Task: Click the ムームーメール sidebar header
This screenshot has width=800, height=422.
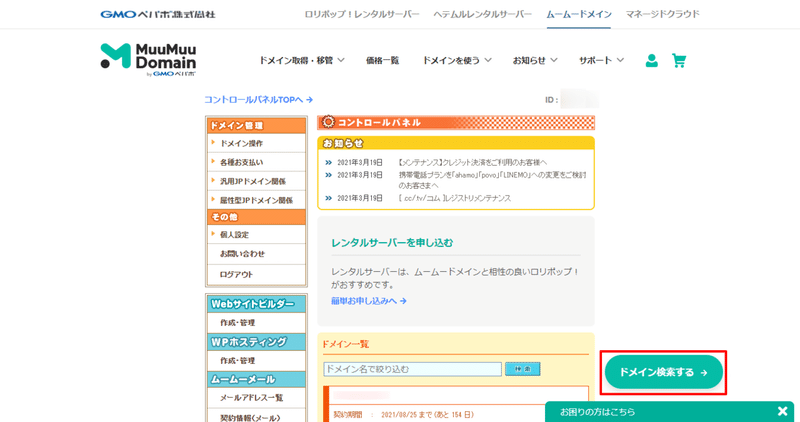Action: coord(256,379)
